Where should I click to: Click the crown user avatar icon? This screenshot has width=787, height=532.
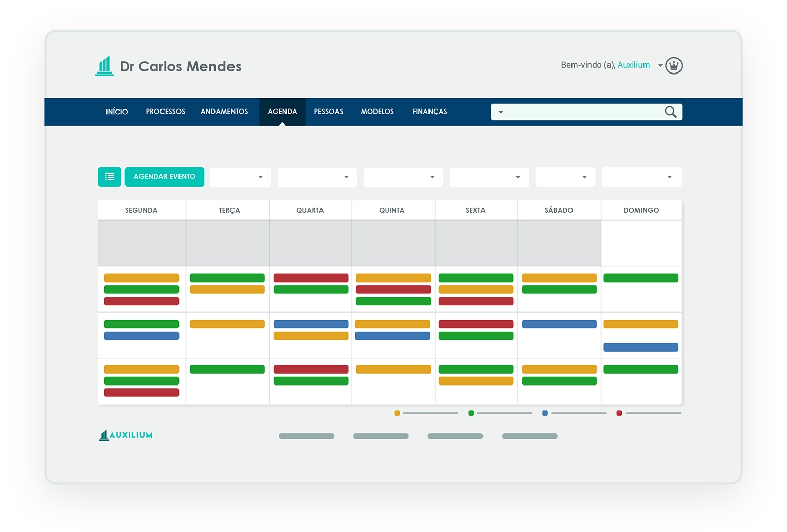click(x=673, y=66)
